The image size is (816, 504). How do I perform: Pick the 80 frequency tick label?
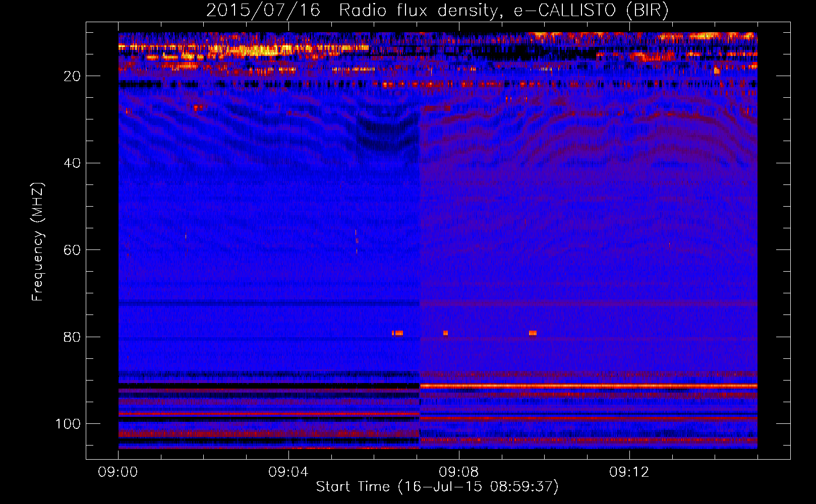coord(73,337)
